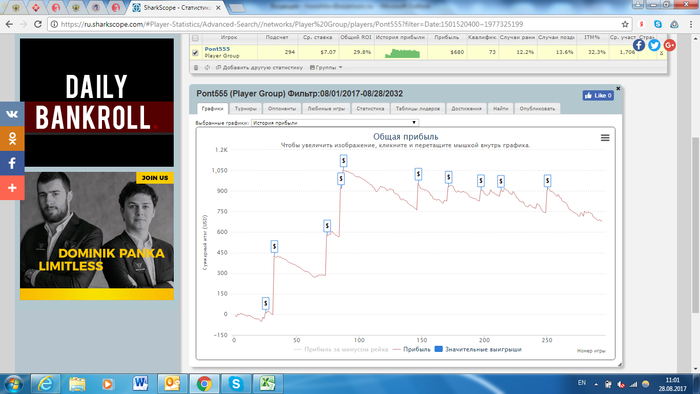Viewport: 700px width, 394px height.
Task: Click the highest dollar win marker on chart
Action: click(343, 161)
